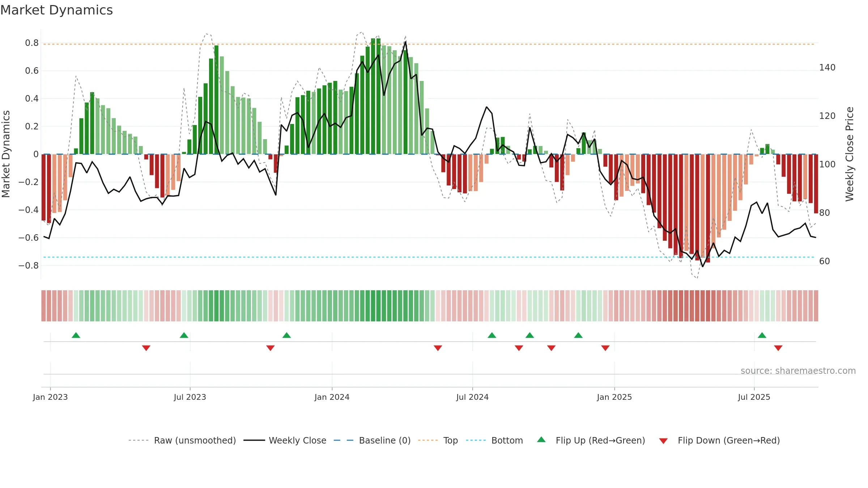Image resolution: width=868 pixels, height=488 pixels.
Task: Select the green flip-up triangle just before Jul 2023
Action: 184,335
